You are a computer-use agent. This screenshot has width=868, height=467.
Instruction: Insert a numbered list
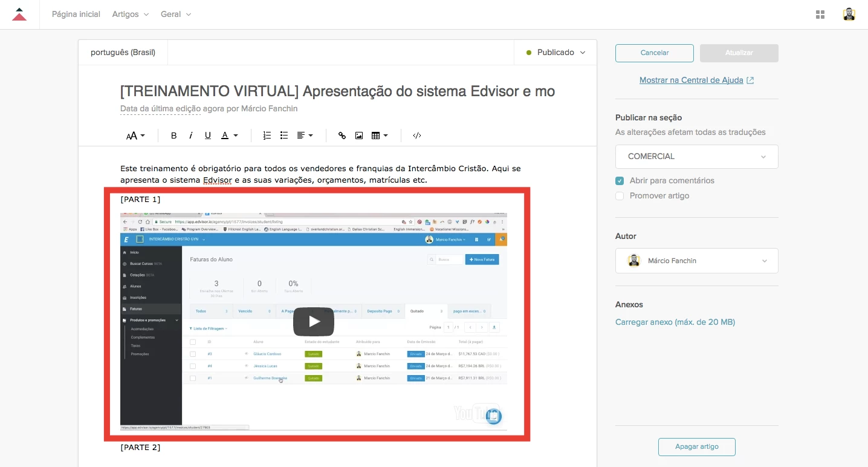tap(267, 136)
